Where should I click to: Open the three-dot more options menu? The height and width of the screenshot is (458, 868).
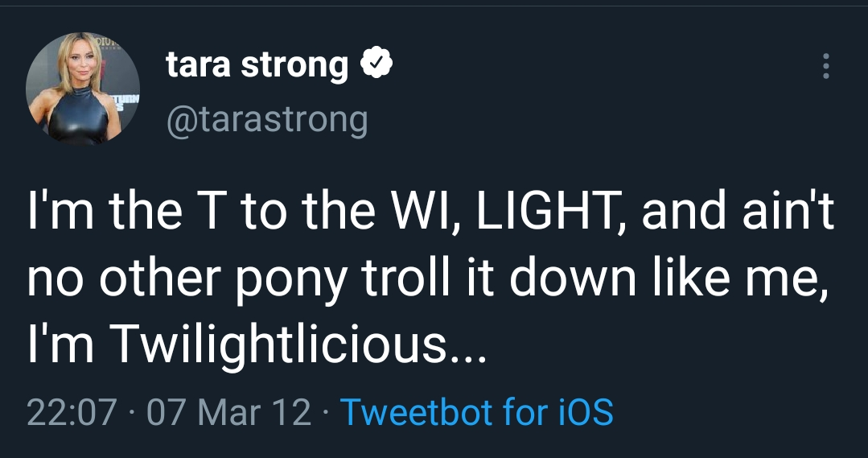pyautogui.click(x=825, y=66)
